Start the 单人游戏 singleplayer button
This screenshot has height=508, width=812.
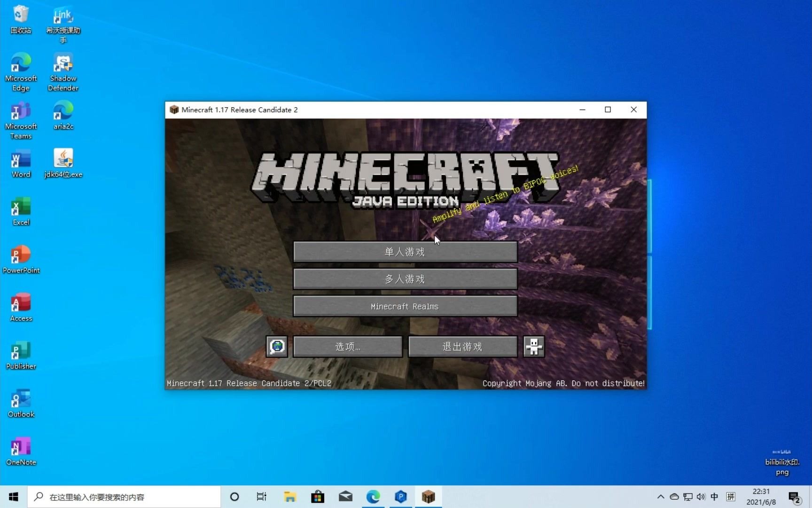pos(405,252)
